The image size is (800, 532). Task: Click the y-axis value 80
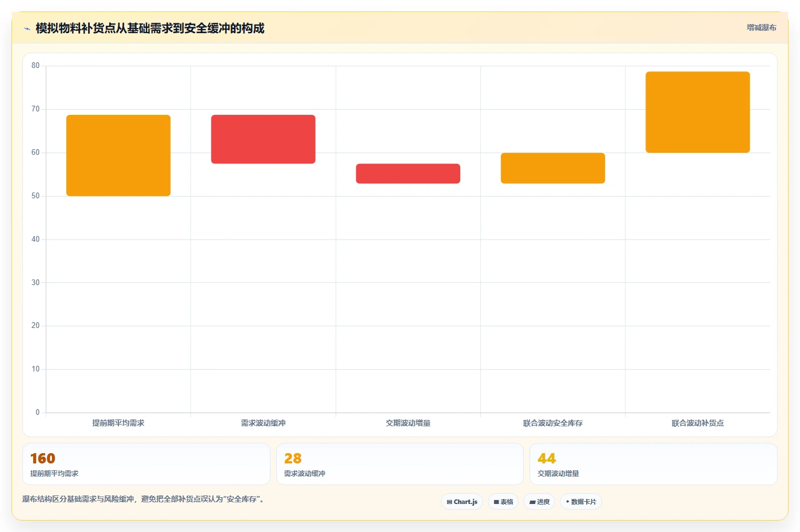point(35,66)
